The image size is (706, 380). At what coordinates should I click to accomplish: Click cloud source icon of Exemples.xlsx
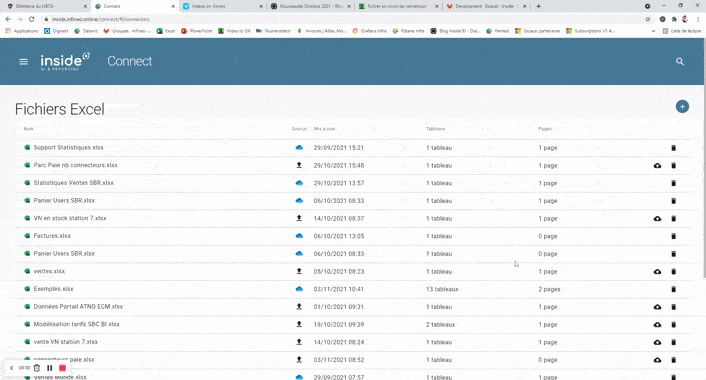[x=299, y=289]
